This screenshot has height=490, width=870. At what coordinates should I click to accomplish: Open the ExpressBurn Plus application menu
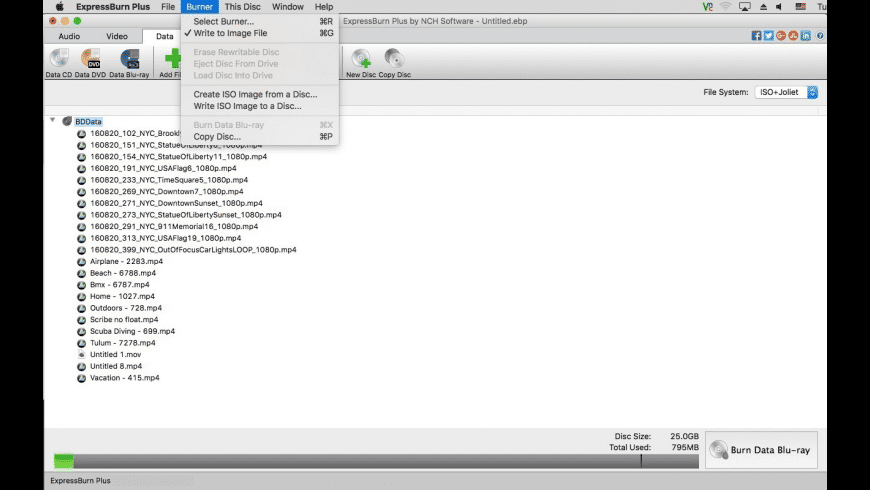(x=113, y=7)
